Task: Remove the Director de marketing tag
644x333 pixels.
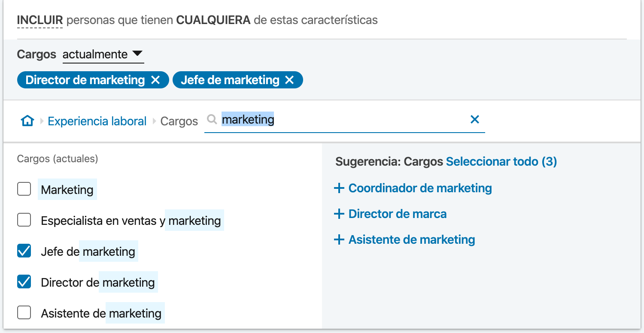Action: 156,79
